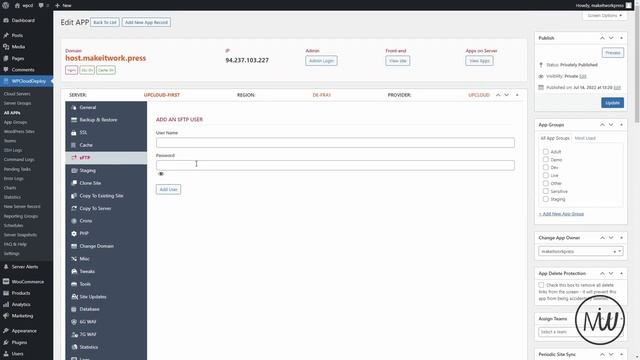
Task: Click the Crons icon
Action: click(74, 221)
